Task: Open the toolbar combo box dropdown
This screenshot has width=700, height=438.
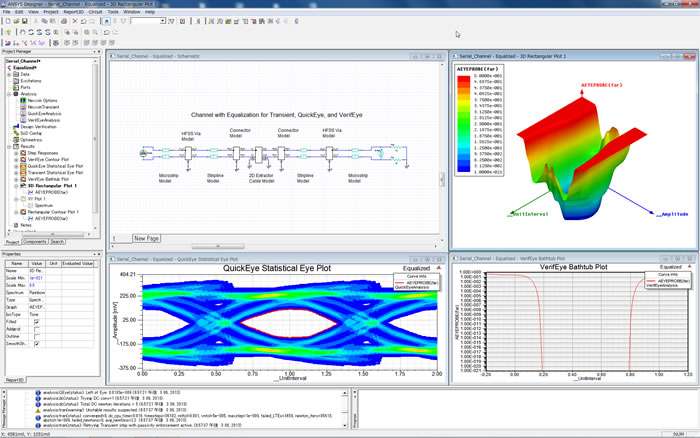Action: (162, 21)
